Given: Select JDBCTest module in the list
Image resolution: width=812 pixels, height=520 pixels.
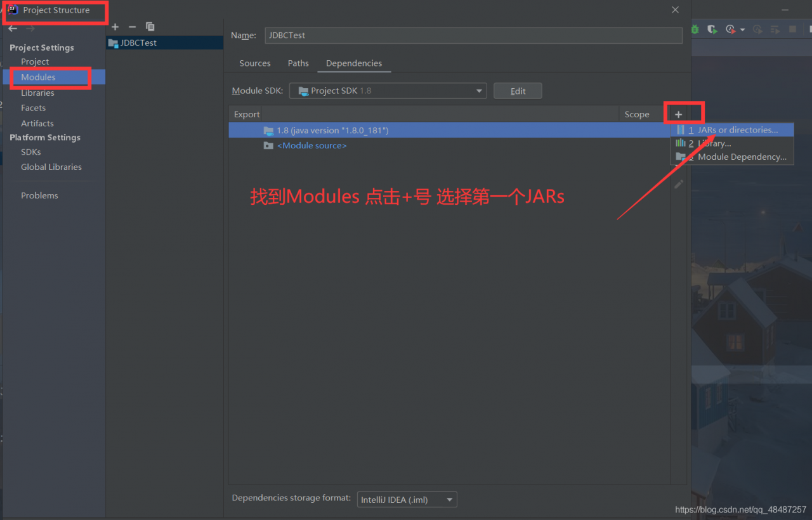Looking at the screenshot, I should [x=164, y=42].
